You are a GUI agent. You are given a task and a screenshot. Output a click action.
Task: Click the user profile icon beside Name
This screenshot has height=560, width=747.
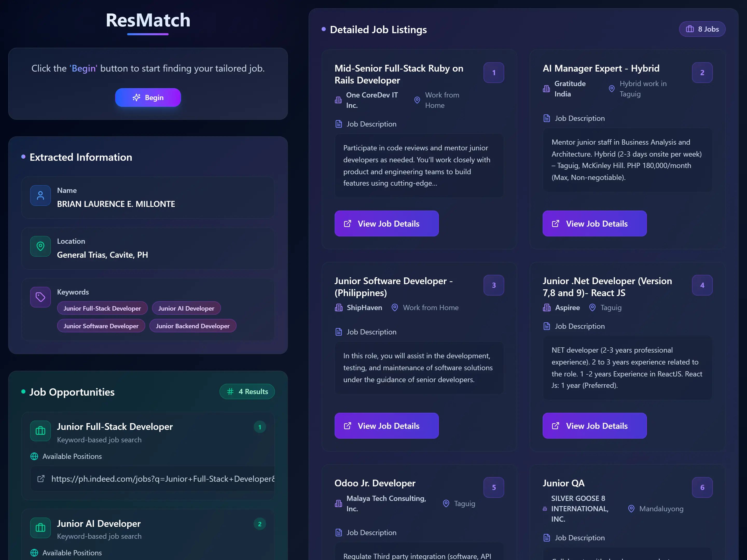[x=40, y=195]
